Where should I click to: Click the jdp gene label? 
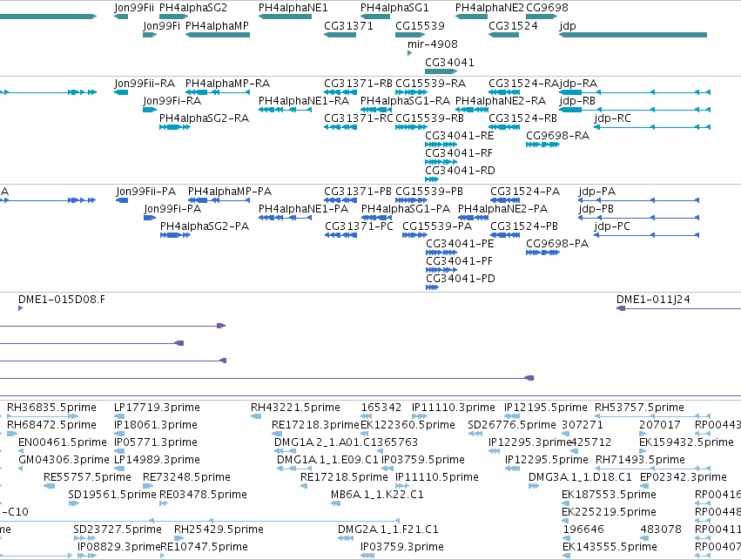pyautogui.click(x=568, y=26)
